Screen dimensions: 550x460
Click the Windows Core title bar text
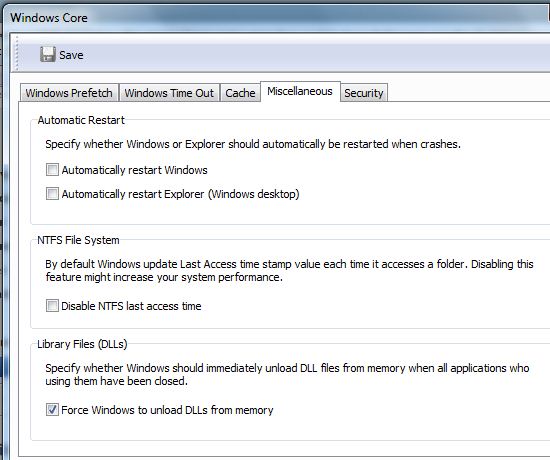[49, 18]
